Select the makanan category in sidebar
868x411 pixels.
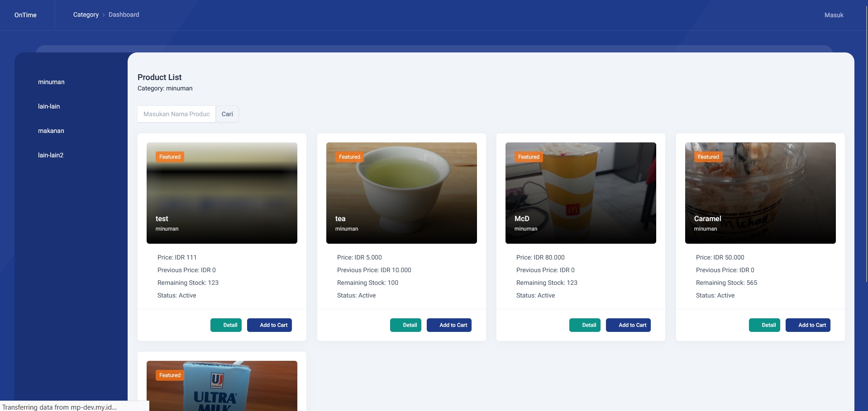pos(51,131)
